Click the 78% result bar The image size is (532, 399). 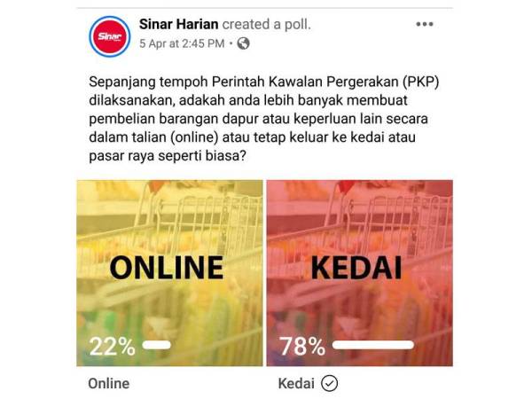tap(373, 345)
